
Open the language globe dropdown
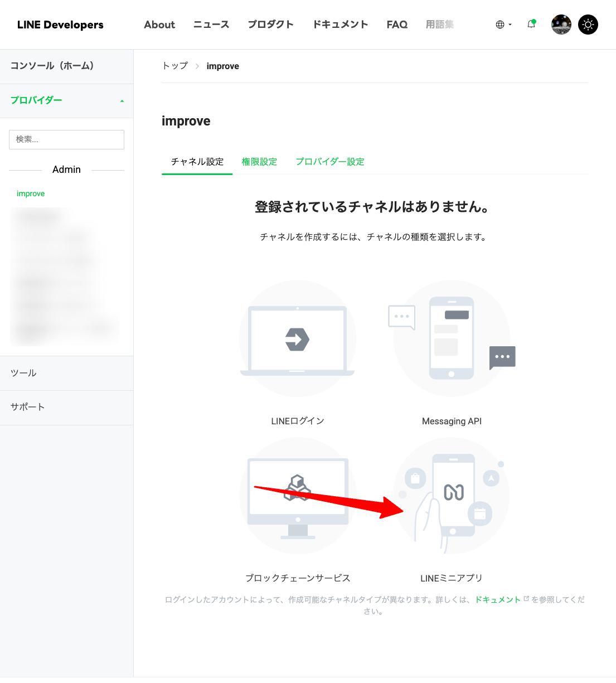(503, 25)
